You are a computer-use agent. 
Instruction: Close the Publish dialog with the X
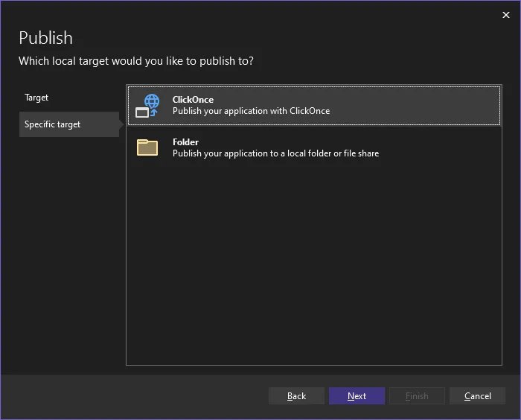coord(506,15)
